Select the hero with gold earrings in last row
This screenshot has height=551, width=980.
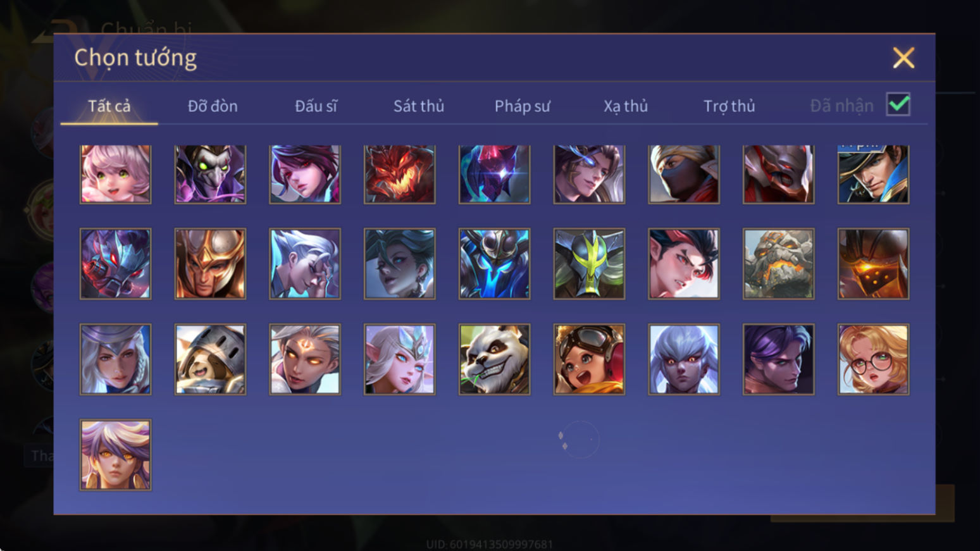click(116, 455)
